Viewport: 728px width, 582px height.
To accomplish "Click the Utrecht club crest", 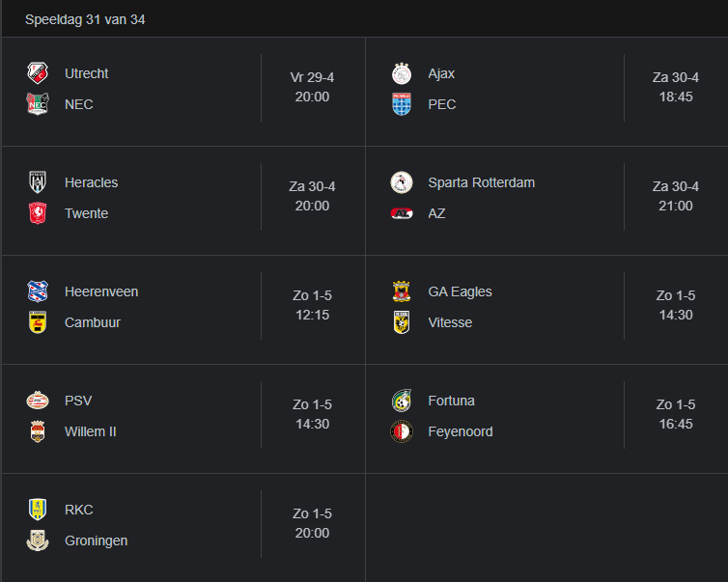I will click(38, 73).
